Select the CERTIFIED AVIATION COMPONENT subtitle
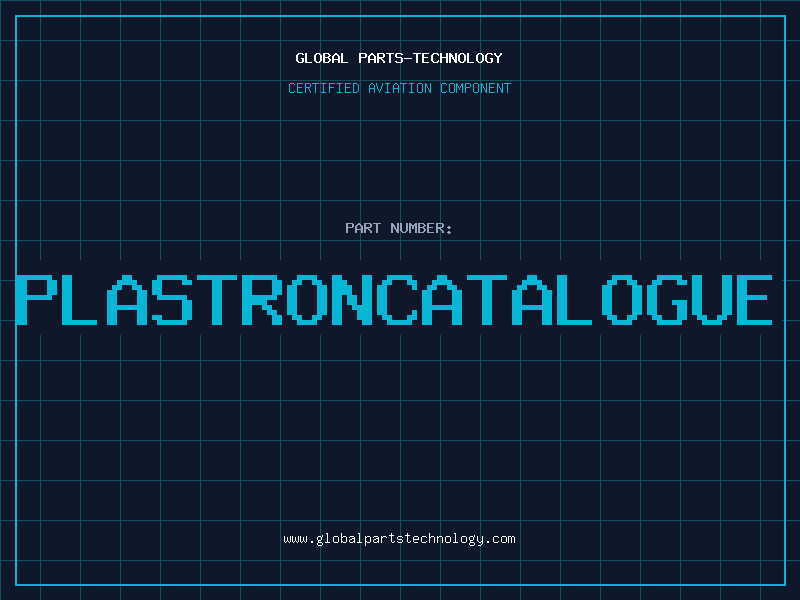This screenshot has height=600, width=800. (x=399, y=88)
